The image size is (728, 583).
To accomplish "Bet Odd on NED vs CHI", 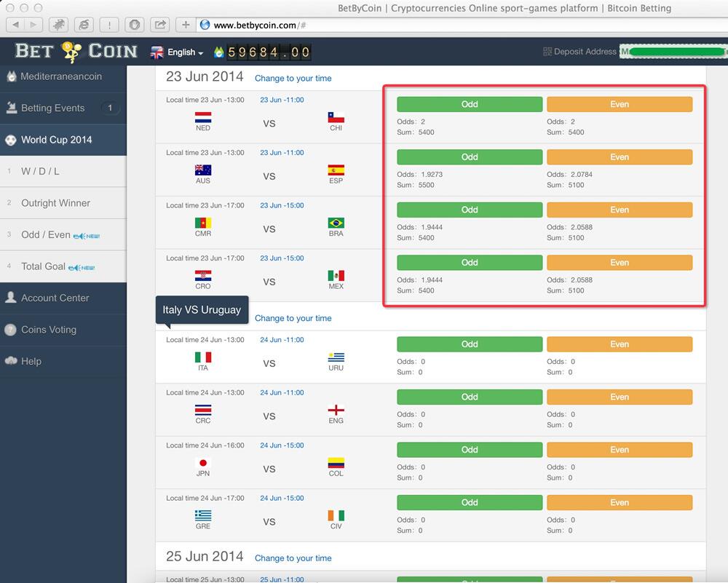I will point(470,104).
